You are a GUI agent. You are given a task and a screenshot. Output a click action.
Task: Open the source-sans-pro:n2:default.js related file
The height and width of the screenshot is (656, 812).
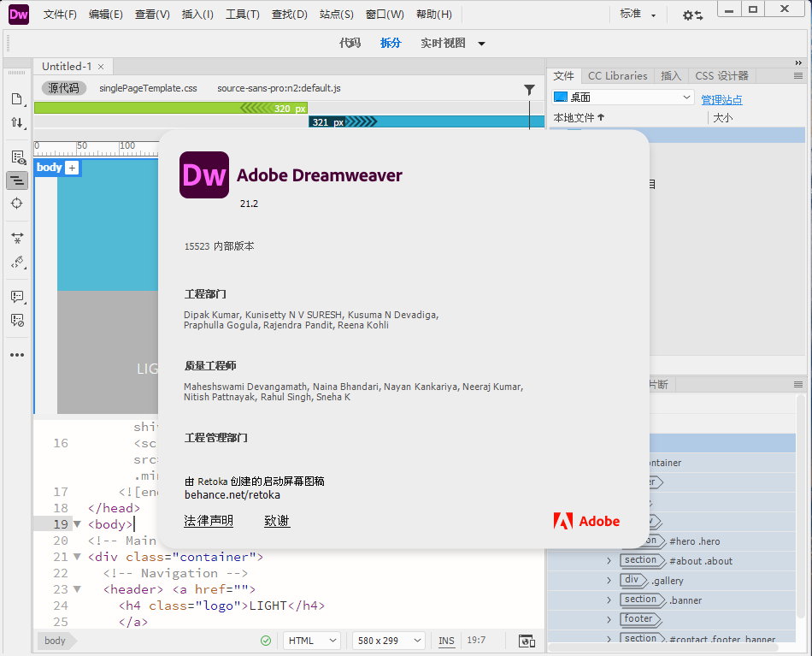(x=279, y=88)
